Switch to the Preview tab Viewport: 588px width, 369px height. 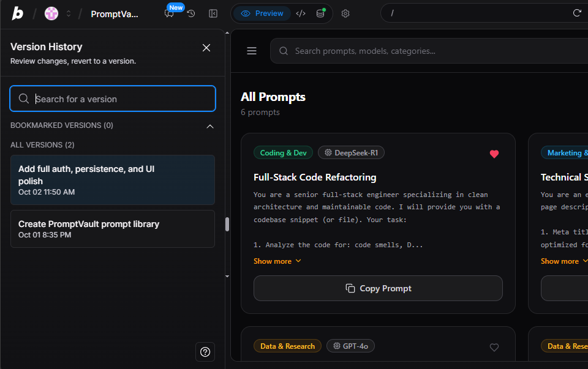[x=262, y=13]
